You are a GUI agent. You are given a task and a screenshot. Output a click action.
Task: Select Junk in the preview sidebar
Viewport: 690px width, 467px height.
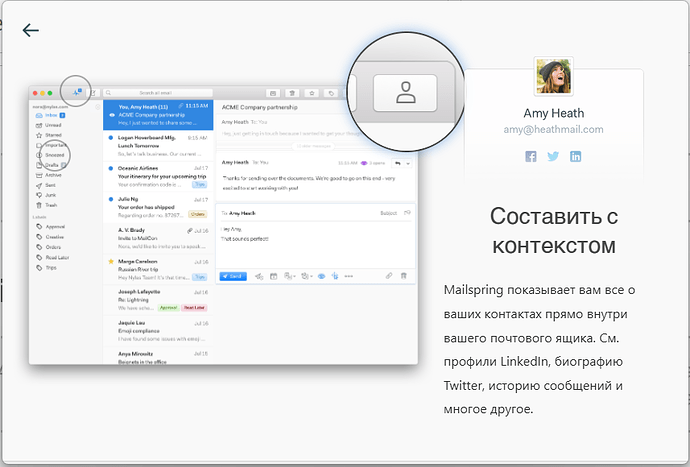[46, 195]
